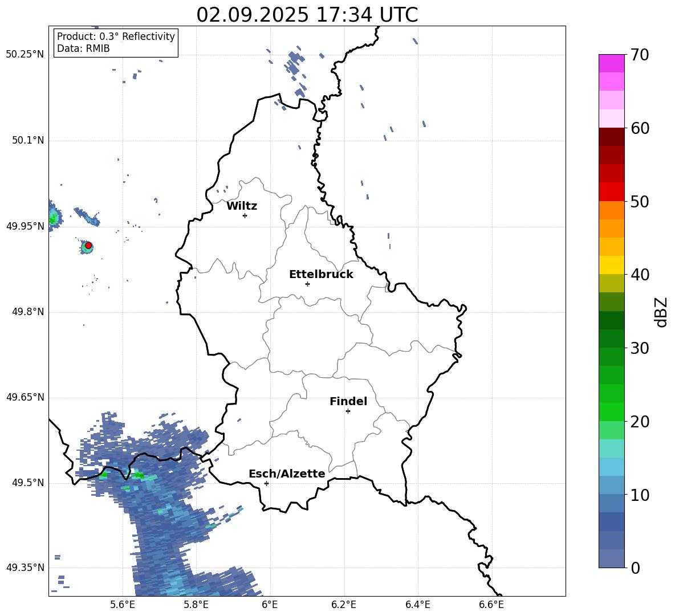Click the colorbar tick label 20
675x616 pixels.
pyautogui.click(x=640, y=422)
